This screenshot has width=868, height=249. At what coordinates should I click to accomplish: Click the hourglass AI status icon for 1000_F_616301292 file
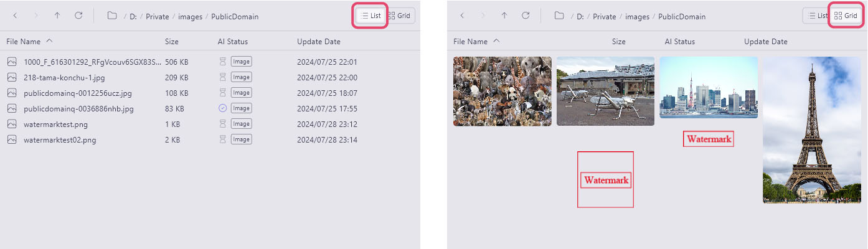[223, 62]
